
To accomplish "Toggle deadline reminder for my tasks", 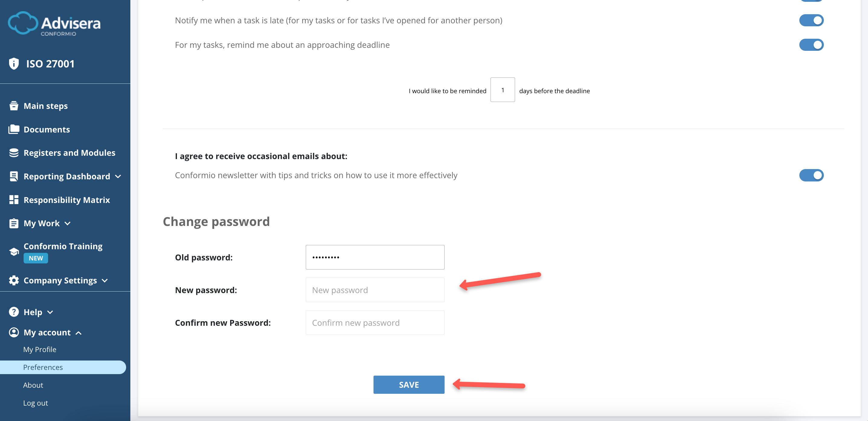I will coord(811,45).
